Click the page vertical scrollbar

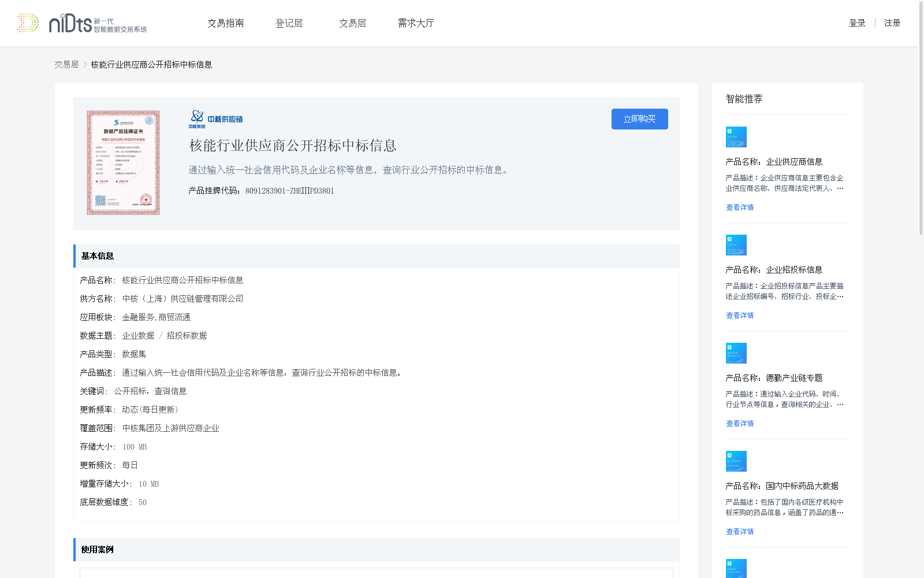[x=921, y=118]
